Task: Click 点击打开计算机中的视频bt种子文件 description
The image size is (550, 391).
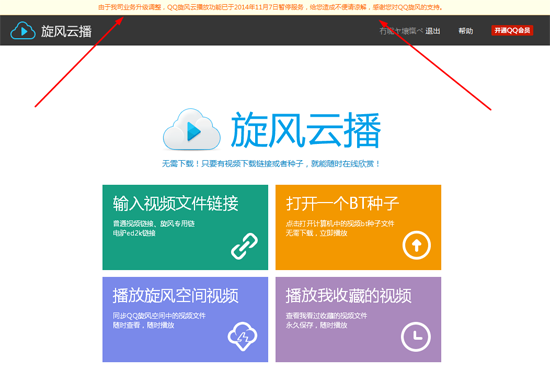Action: 340,223
